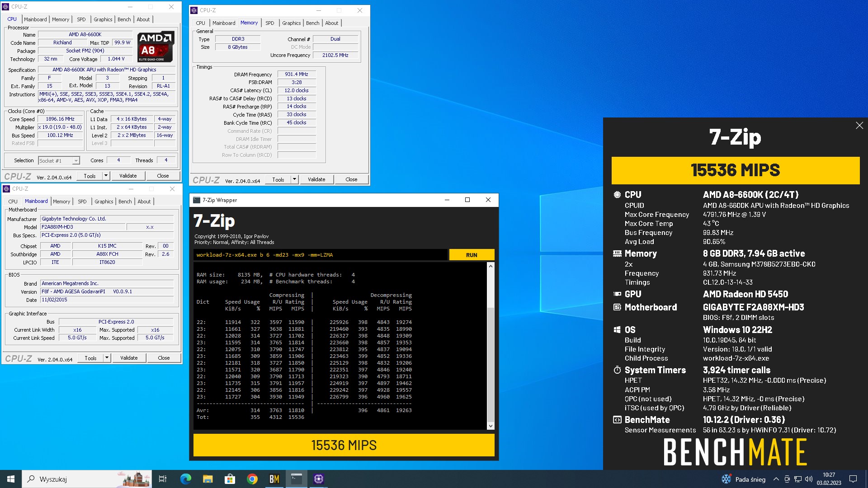This screenshot has width=868, height=488.
Task: Open Microsoft Store from the taskbar
Action: tap(230, 479)
